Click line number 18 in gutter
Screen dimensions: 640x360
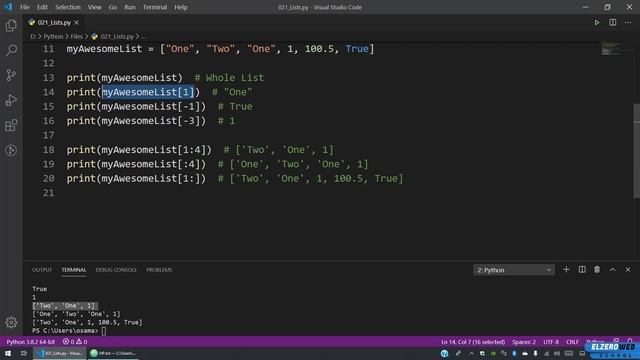point(49,150)
